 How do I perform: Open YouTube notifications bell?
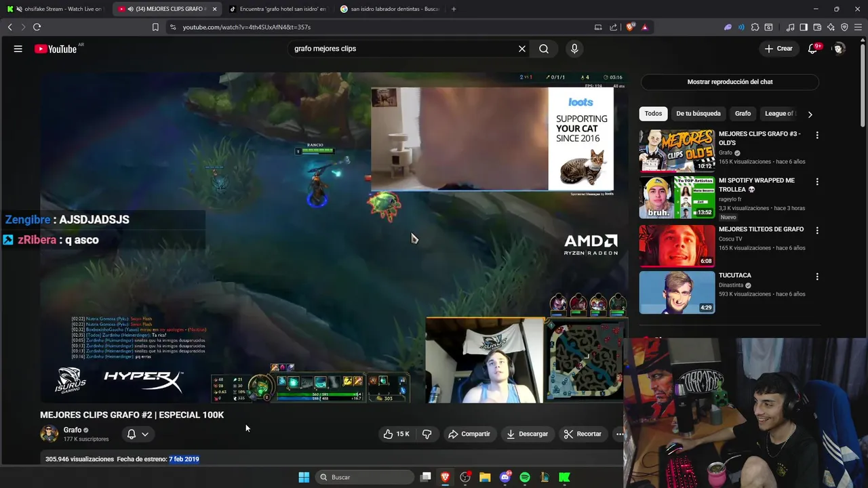click(x=813, y=49)
